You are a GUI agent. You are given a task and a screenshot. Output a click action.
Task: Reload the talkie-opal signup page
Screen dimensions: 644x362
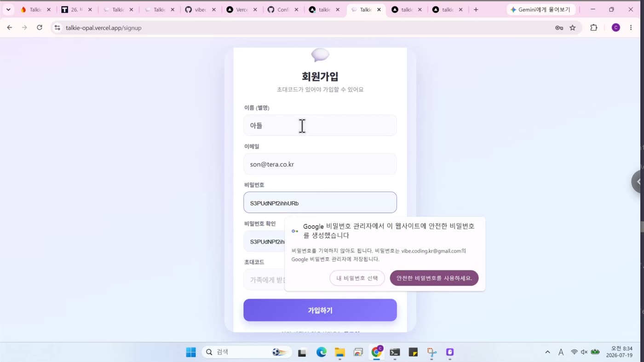pyautogui.click(x=40, y=28)
